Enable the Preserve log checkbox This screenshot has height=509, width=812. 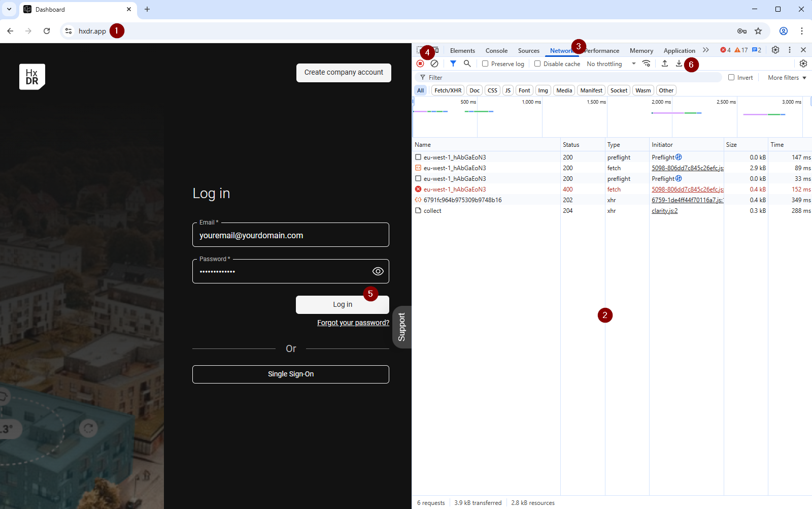(486, 63)
